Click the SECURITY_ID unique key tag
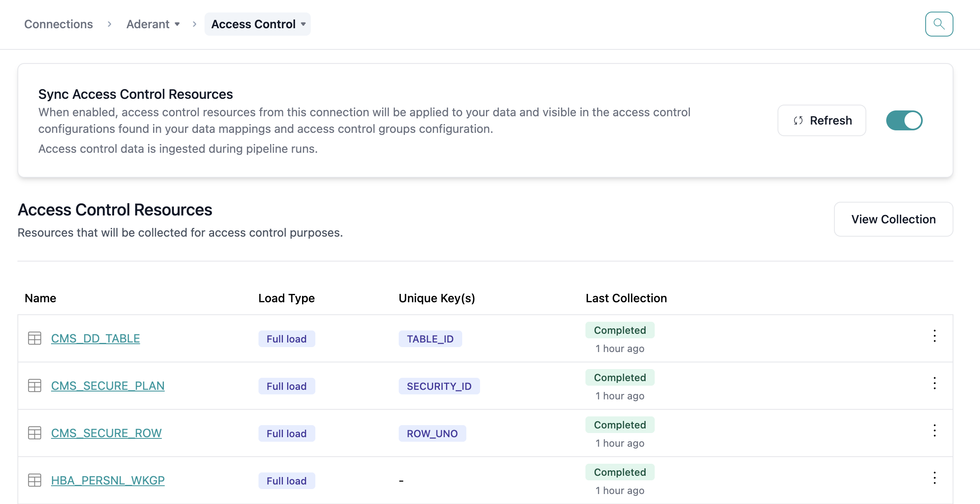Screen dimensions: 980x504 [439, 386]
